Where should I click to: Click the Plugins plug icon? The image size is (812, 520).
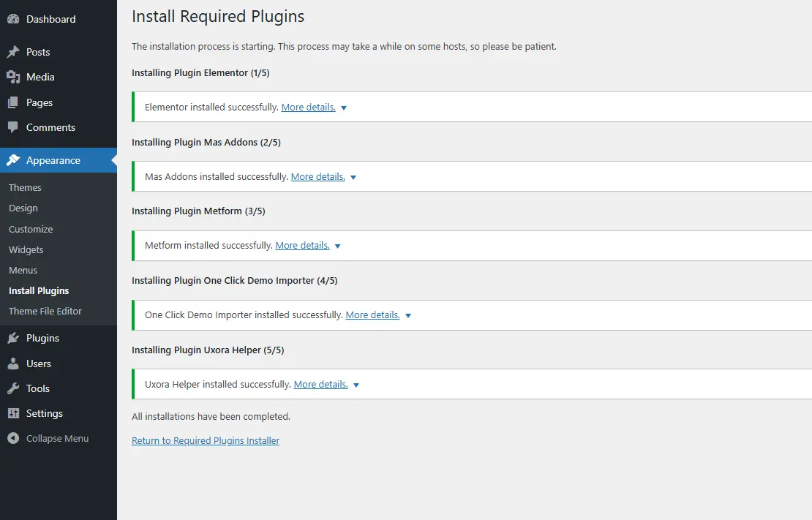[x=13, y=338]
